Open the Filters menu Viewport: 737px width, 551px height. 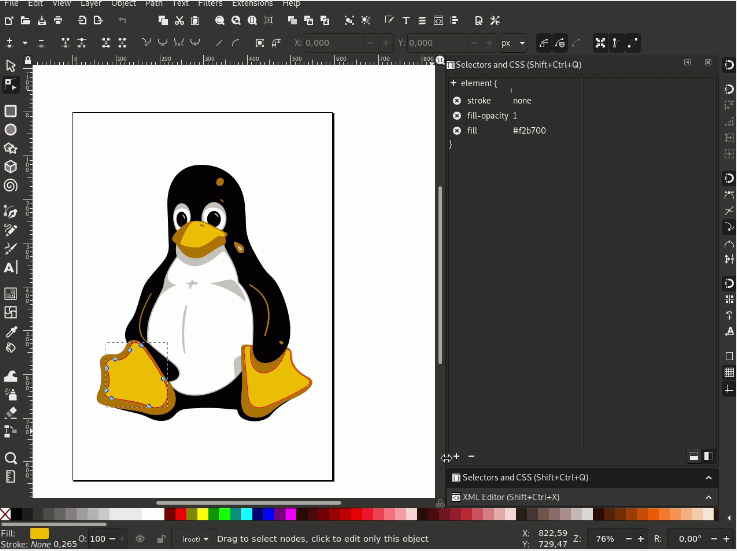(x=210, y=3)
